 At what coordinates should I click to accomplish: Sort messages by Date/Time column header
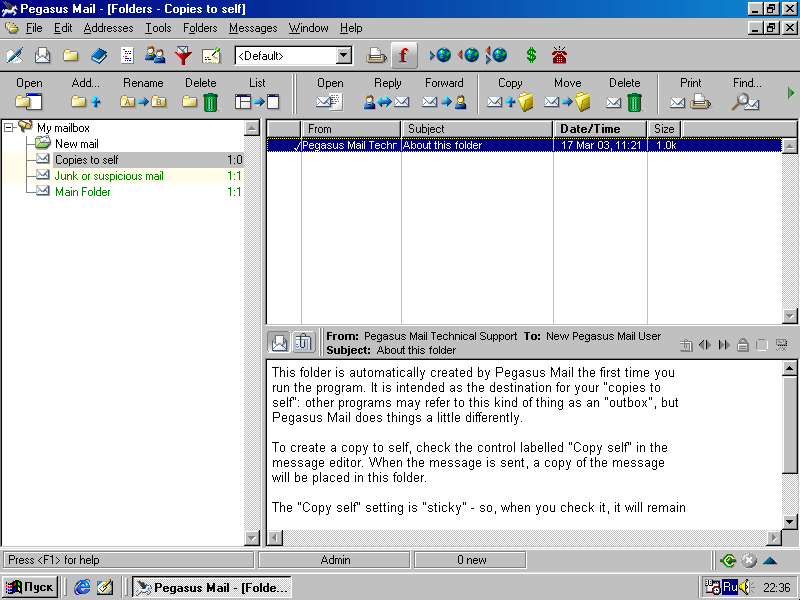coord(600,129)
